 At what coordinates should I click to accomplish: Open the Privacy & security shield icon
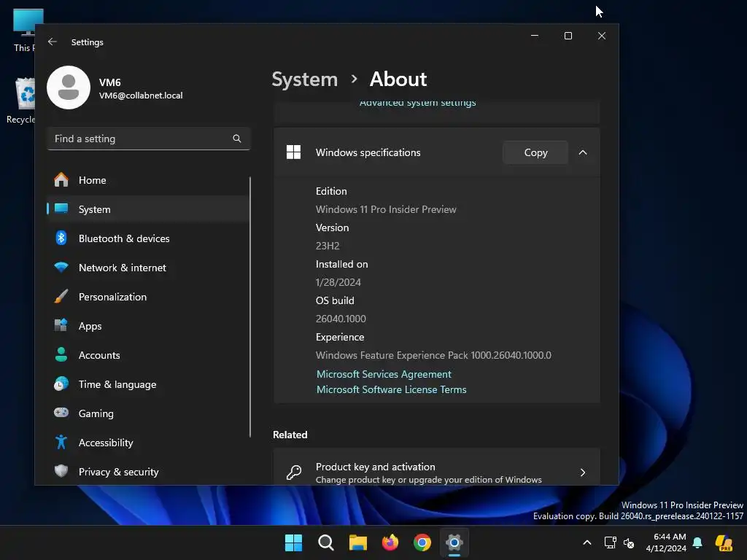point(61,471)
